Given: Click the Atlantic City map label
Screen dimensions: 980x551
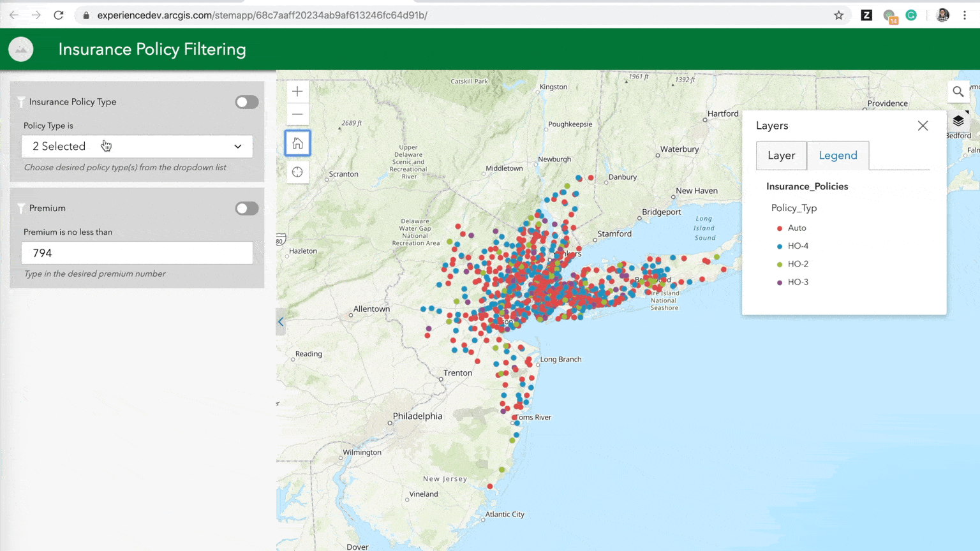Looking at the screenshot, I should 505,514.
